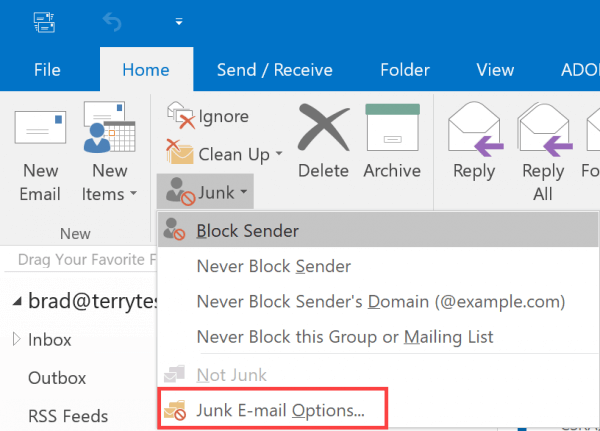Click the Drag Your Favorite Folders area text
The image size is (600, 431).
pos(87,260)
